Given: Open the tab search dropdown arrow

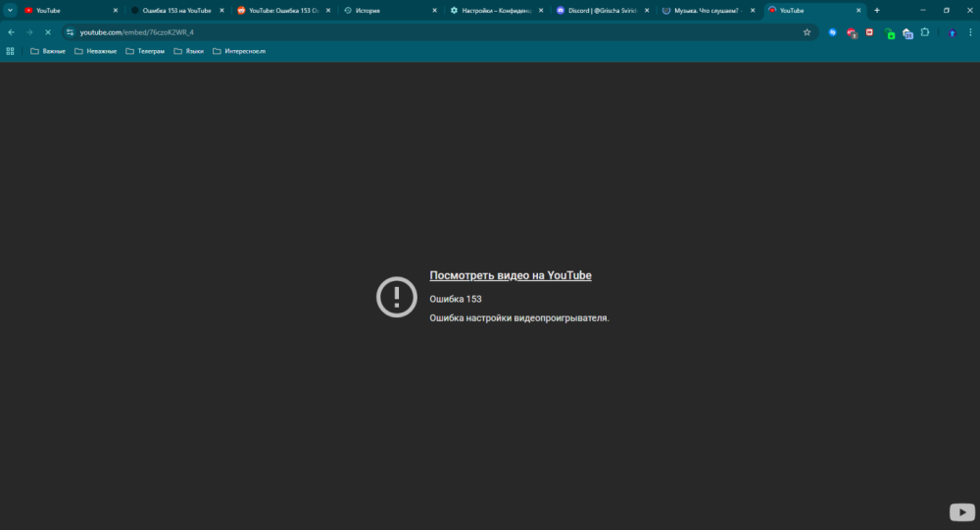Looking at the screenshot, I should (x=10, y=11).
